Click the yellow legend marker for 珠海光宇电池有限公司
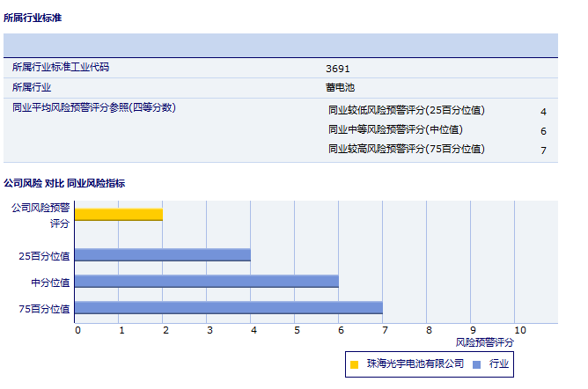 (354, 364)
